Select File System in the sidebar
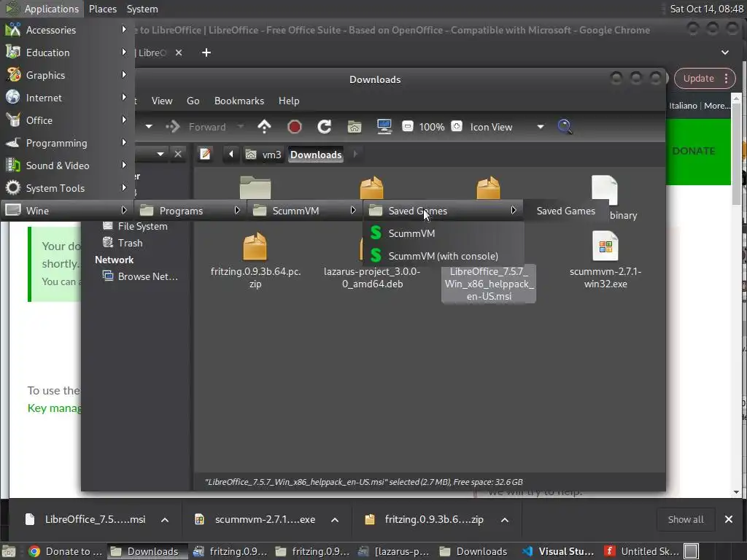This screenshot has width=747, height=560. [x=136, y=226]
